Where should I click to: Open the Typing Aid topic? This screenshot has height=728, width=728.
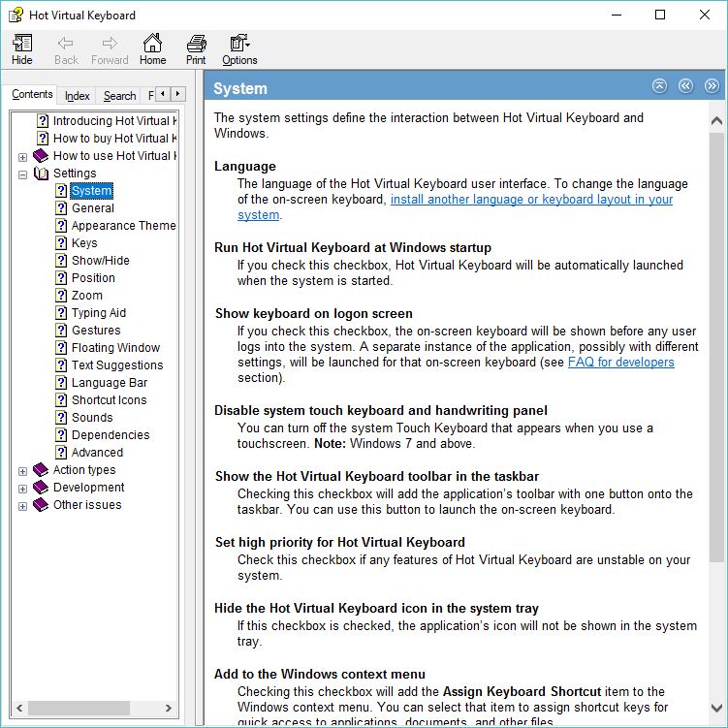pos(98,313)
